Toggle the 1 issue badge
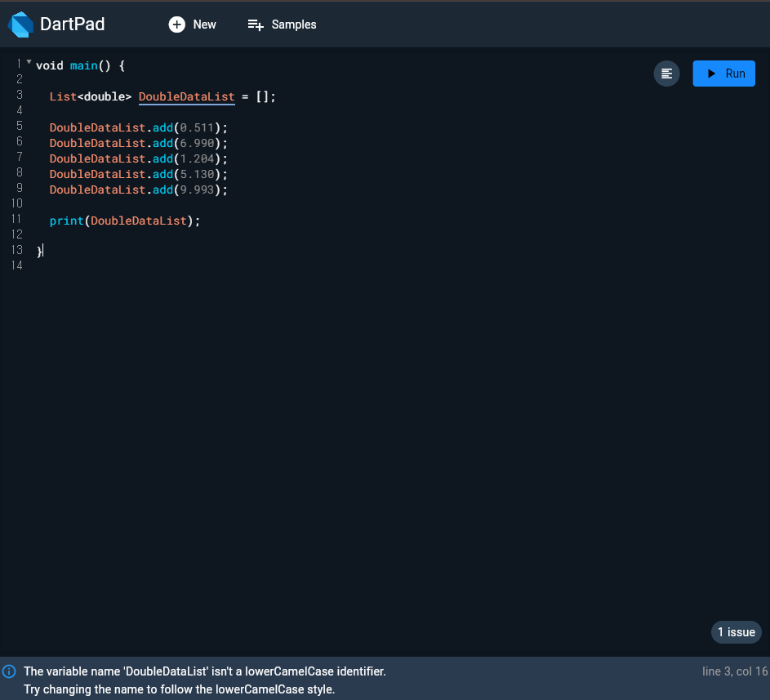This screenshot has width=770, height=700. point(737,632)
